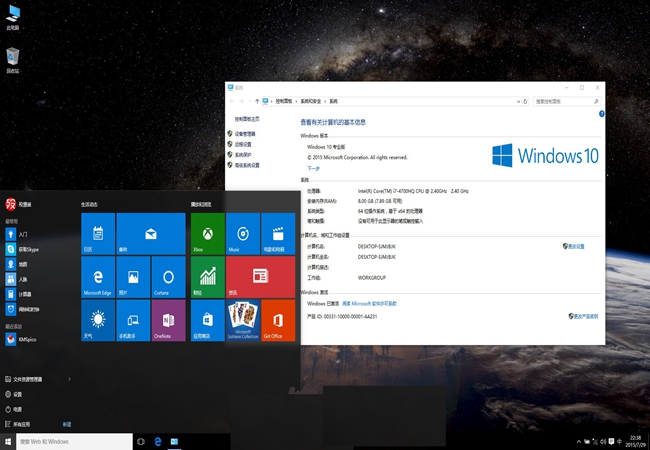Click the back arrow in System window
The image size is (650, 450).
pos(232,101)
